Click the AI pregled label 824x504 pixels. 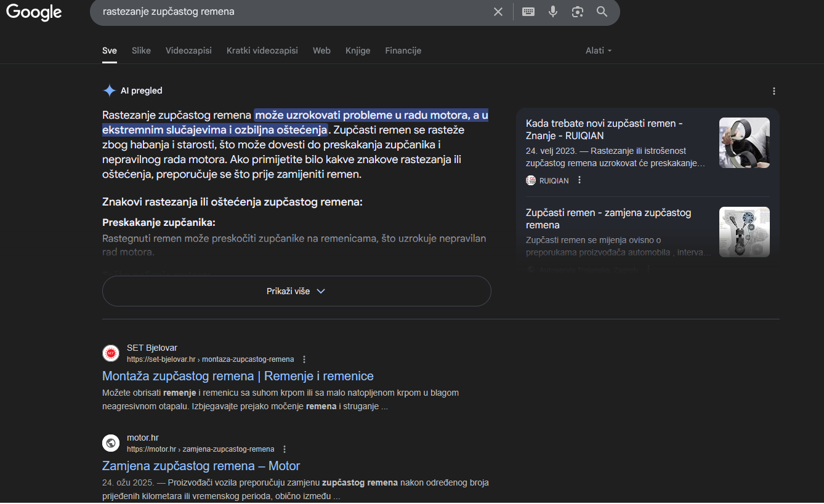tap(141, 90)
